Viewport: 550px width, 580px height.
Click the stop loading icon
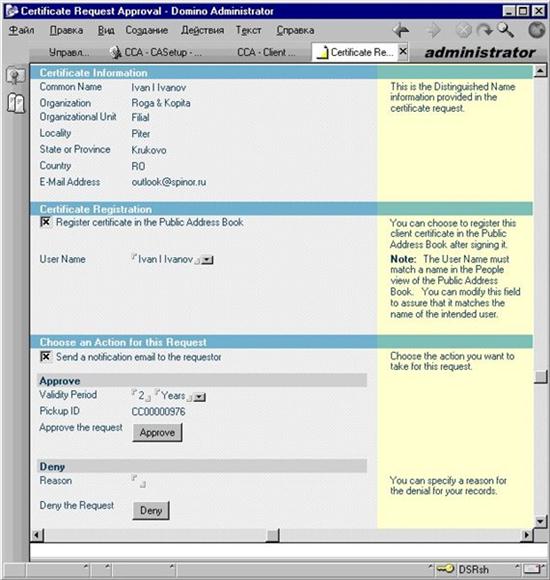point(463,30)
